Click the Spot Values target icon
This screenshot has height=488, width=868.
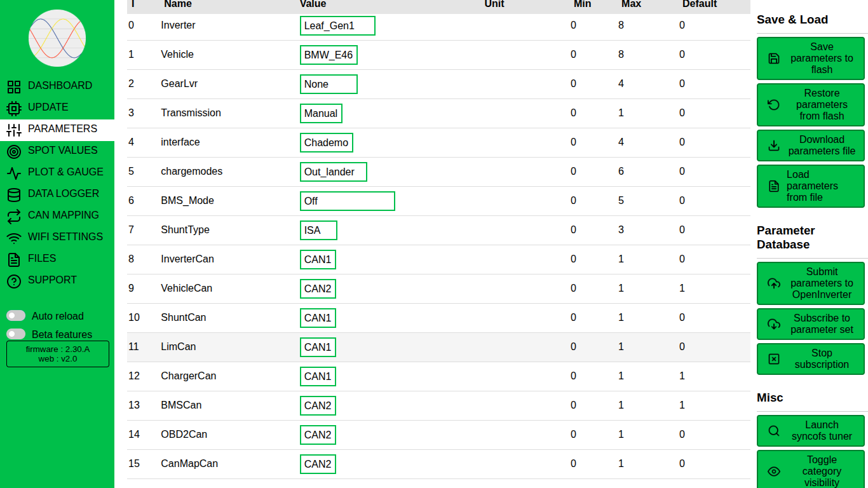click(x=14, y=151)
